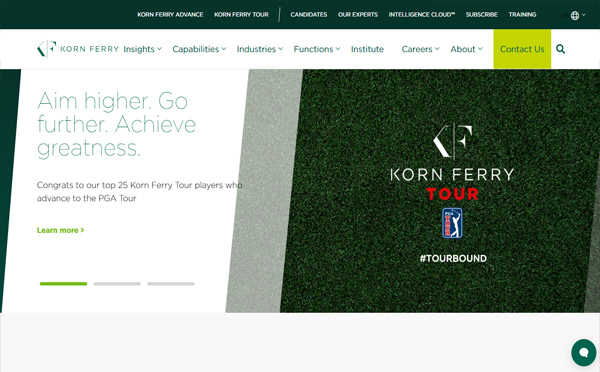This screenshot has height=372, width=600.
Task: Expand the Industries dropdown menu
Action: 259,49
